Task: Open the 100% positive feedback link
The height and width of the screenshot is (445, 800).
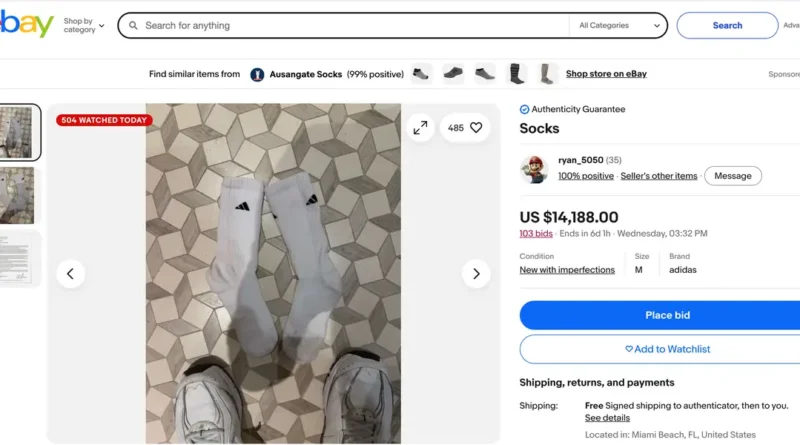Action: click(586, 176)
